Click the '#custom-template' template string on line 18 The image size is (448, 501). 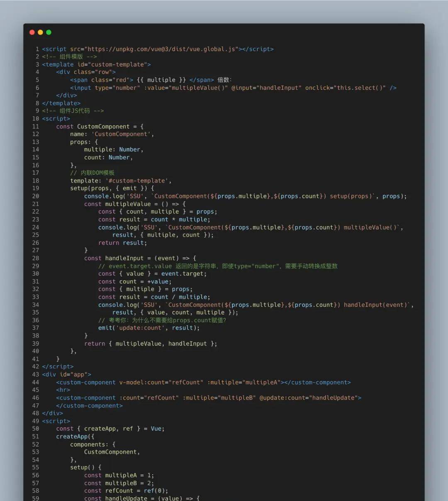[138, 181]
